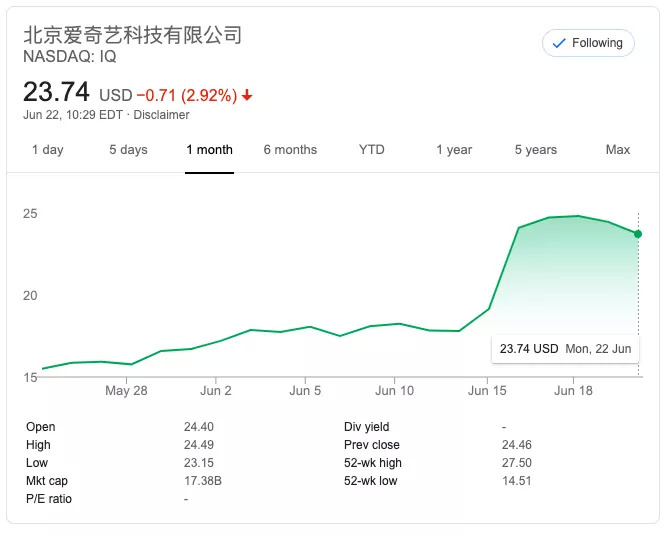Image resolution: width=668 pixels, height=536 pixels.
Task: Show the 6 months chart range
Action: pos(290,150)
